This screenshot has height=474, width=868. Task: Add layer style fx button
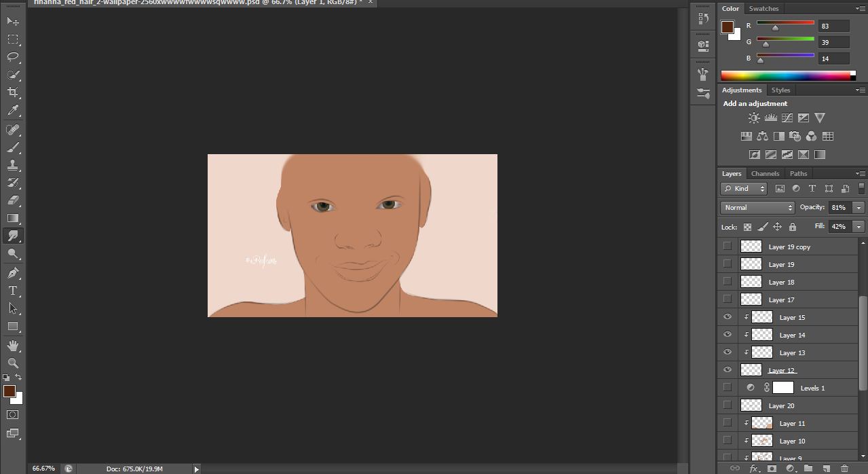753,469
